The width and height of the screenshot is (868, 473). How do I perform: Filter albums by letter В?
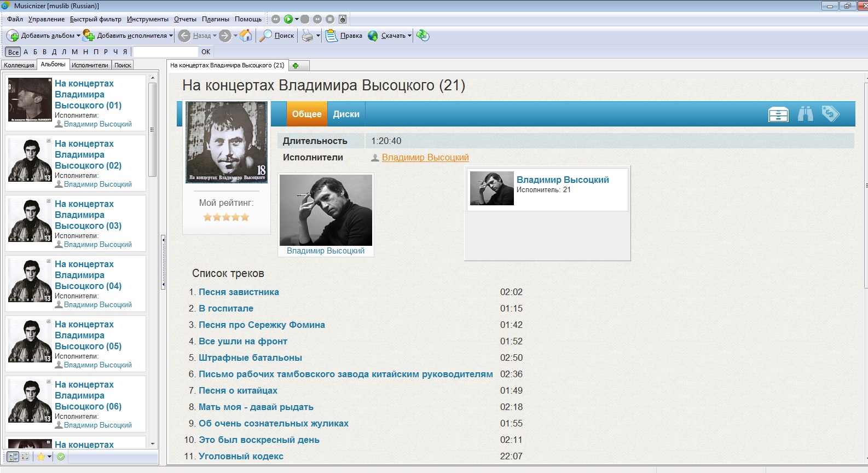pos(44,52)
